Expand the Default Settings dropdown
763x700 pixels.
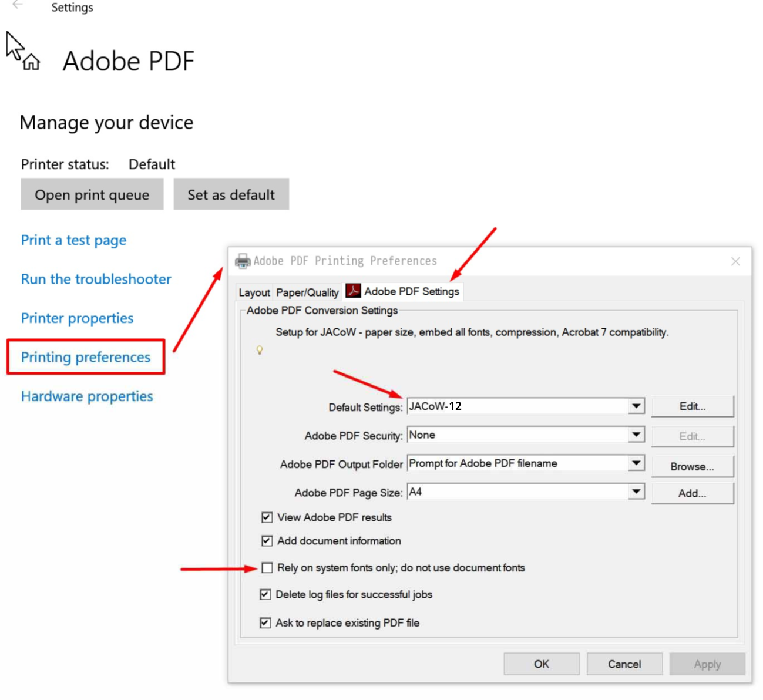[636, 406]
